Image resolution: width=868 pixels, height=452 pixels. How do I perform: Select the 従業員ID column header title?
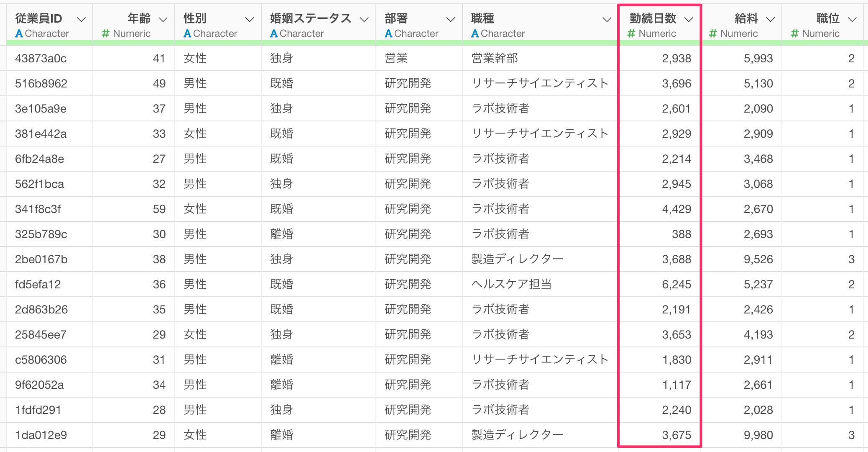point(38,18)
